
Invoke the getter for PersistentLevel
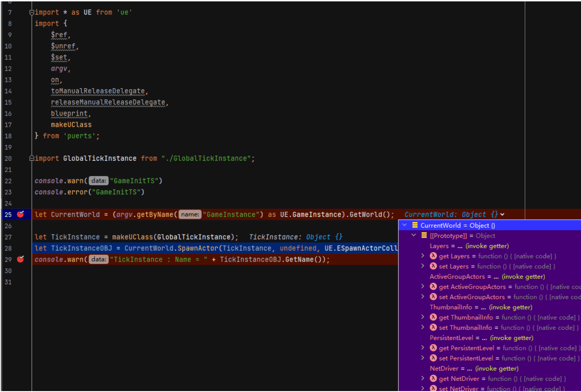[512, 338]
